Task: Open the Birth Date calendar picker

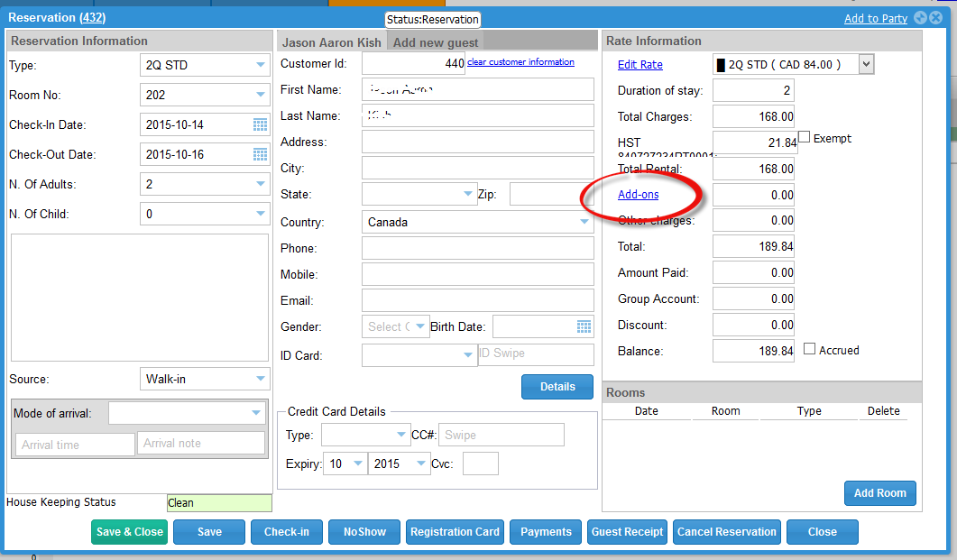Action: 584,326
